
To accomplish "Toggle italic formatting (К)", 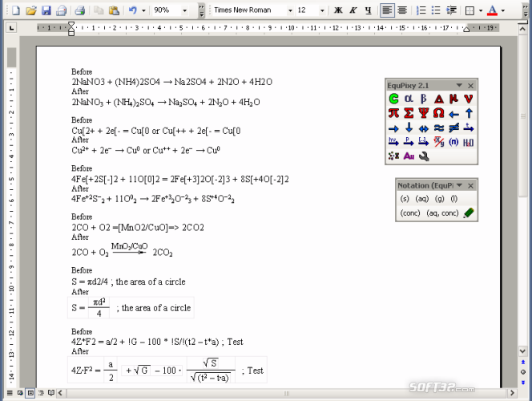I will 353,10.
